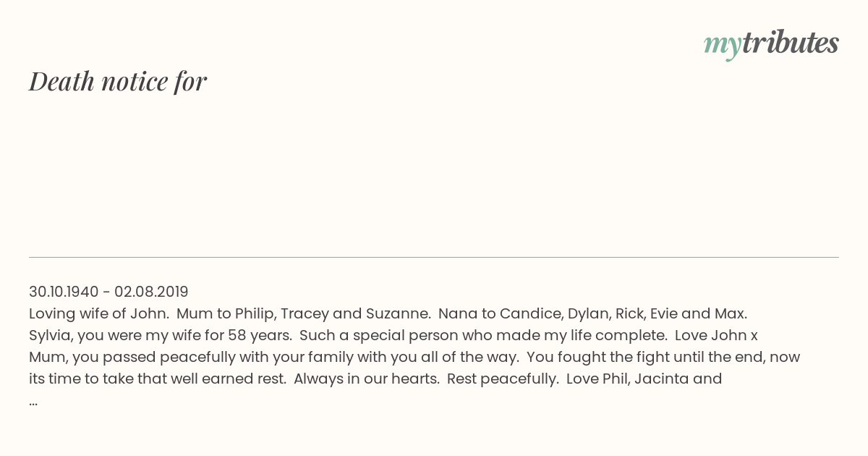Click "Such a special person" sentence
Viewport: 868px width, 456px height.
[483, 335]
